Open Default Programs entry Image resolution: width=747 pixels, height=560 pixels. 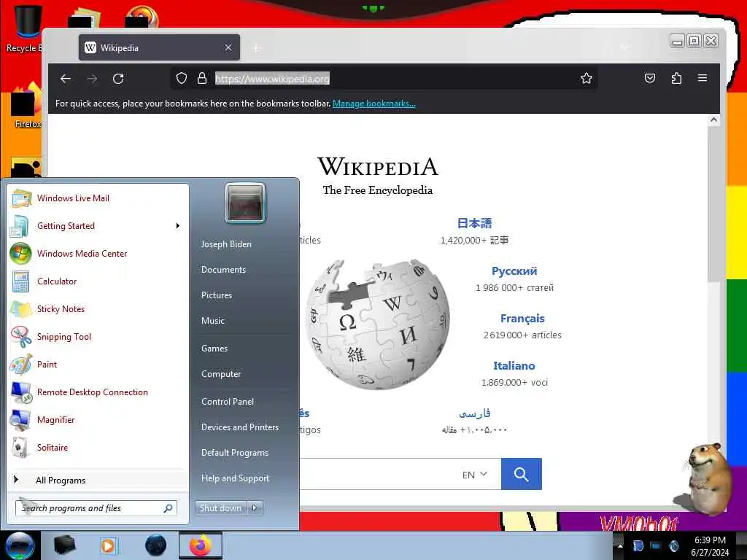point(234,453)
